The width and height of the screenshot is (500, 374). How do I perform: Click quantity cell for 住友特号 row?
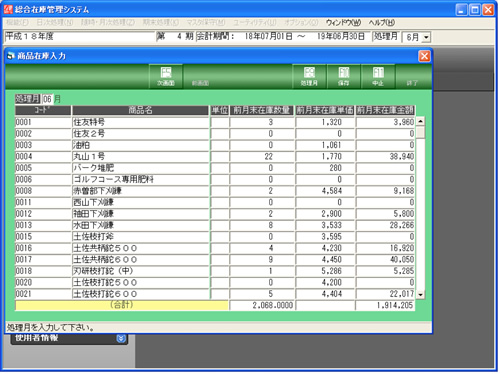tap(262, 122)
